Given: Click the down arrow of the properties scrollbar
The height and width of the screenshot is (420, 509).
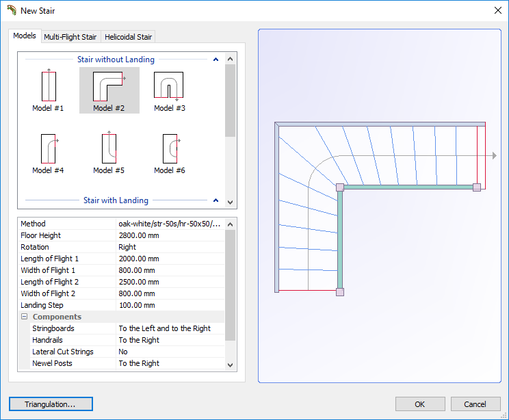Looking at the screenshot, I should pyautogui.click(x=230, y=365).
